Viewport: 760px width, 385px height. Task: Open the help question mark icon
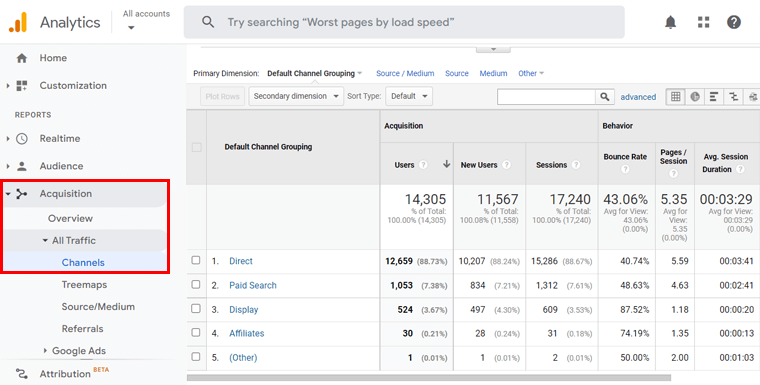734,22
